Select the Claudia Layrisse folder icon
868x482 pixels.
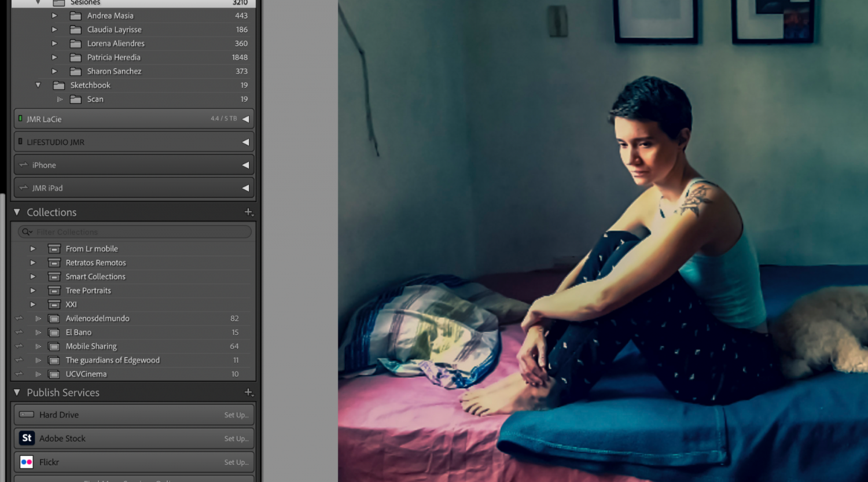pyautogui.click(x=76, y=30)
